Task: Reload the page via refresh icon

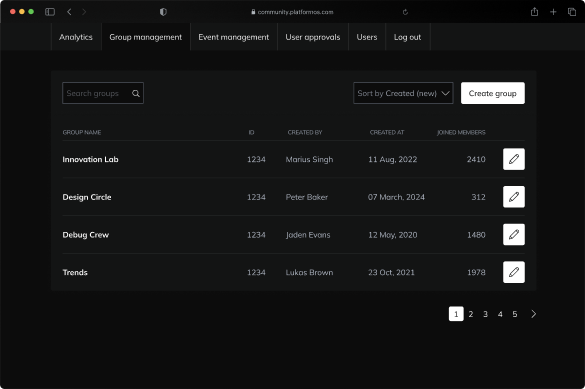Action: pyautogui.click(x=405, y=12)
